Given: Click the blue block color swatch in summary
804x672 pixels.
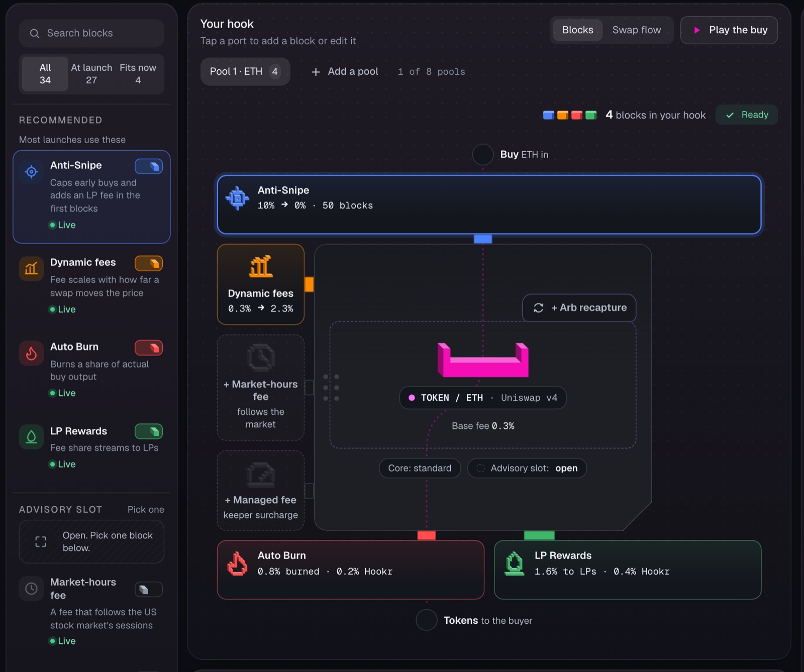Looking at the screenshot, I should 549,116.
